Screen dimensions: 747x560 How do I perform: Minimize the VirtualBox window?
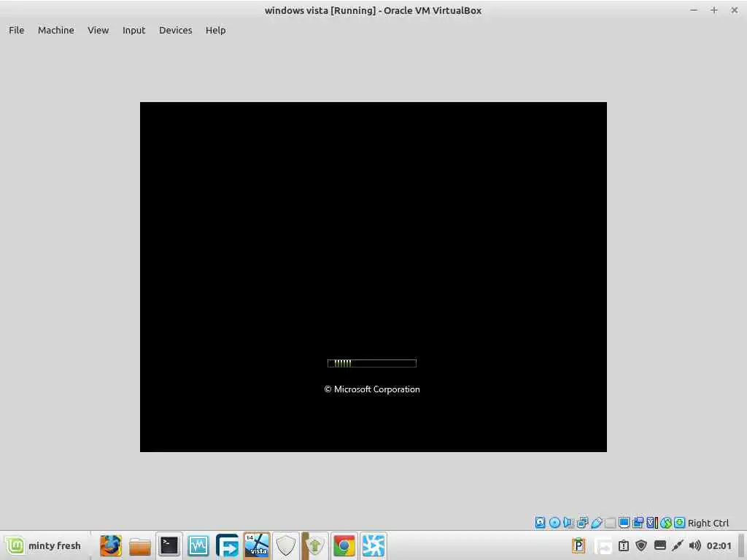[x=694, y=10]
